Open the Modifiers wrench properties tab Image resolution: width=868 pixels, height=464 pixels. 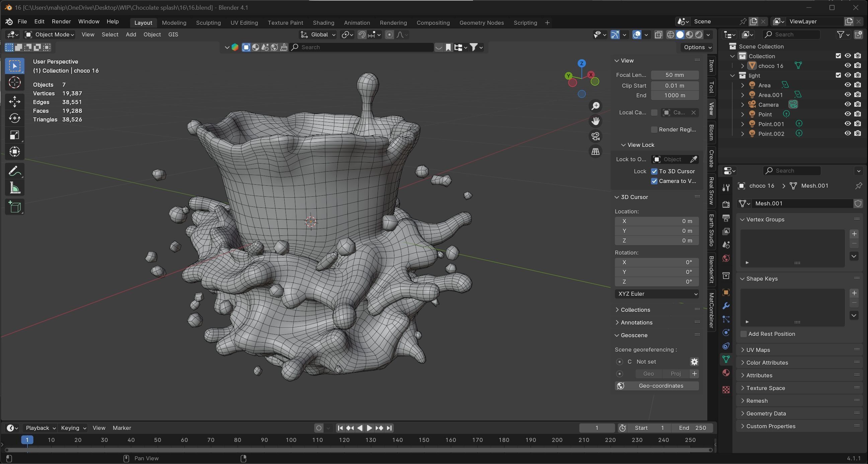[726, 306]
